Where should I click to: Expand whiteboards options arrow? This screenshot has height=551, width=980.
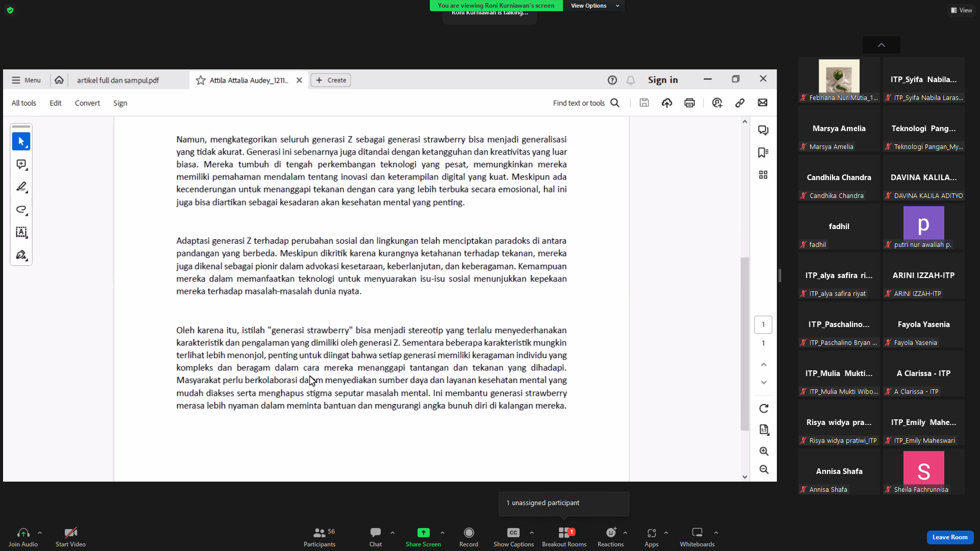pyautogui.click(x=716, y=533)
